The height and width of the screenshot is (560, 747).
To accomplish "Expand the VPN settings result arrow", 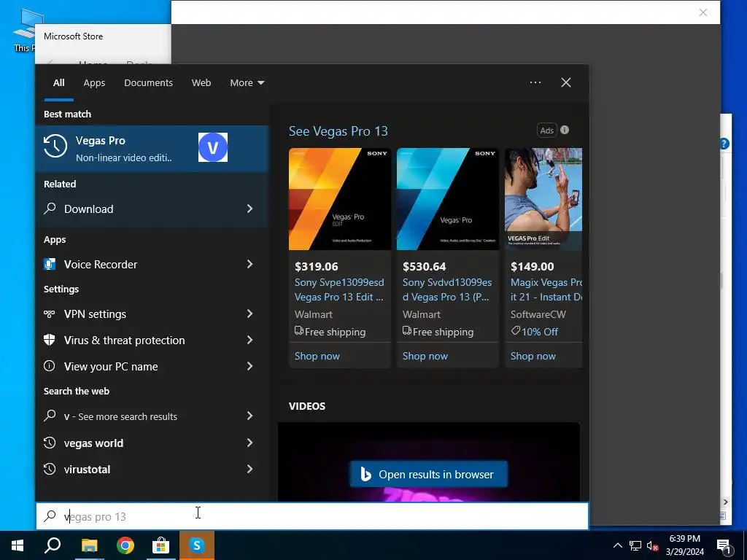I will [249, 314].
